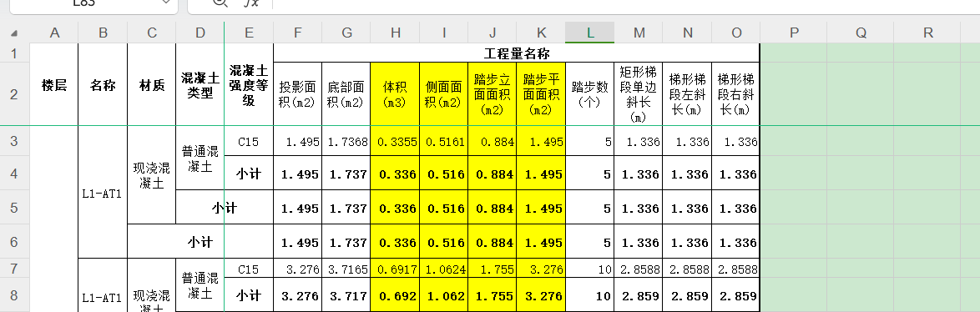Select column F header
This screenshot has height=312, width=980.
pos(298,33)
